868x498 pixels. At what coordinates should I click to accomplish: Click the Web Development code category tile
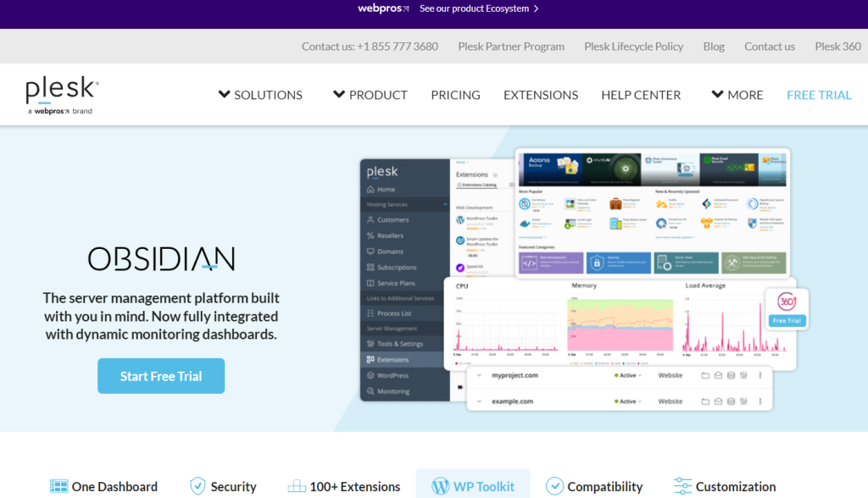(551, 263)
